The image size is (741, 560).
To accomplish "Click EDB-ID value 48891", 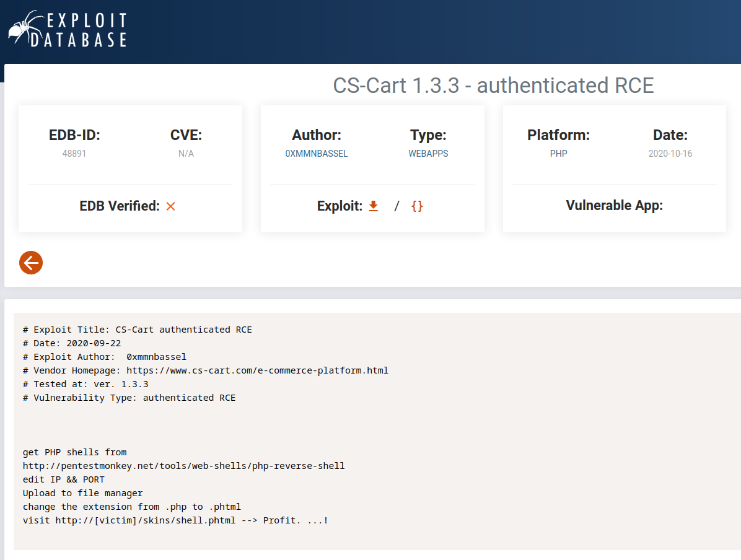I will pos(74,154).
